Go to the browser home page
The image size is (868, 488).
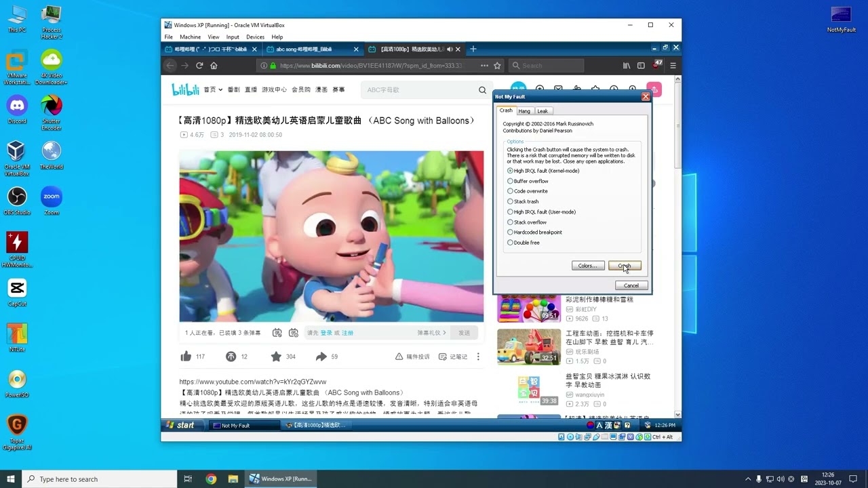[x=214, y=66]
